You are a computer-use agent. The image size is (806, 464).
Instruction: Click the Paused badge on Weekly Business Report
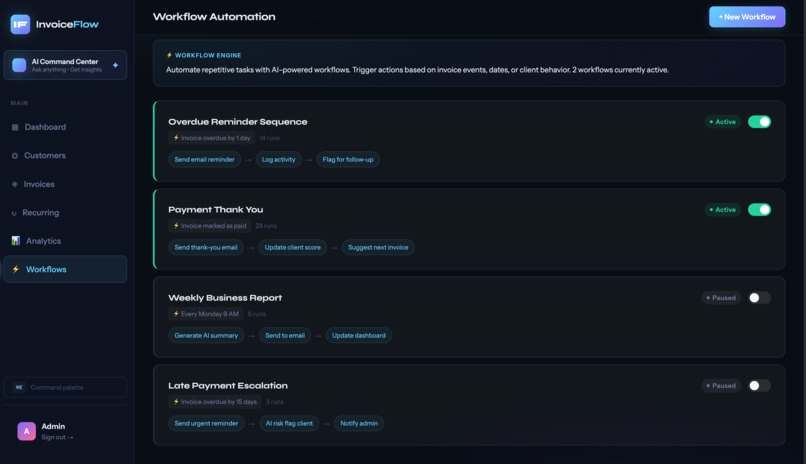coord(721,298)
